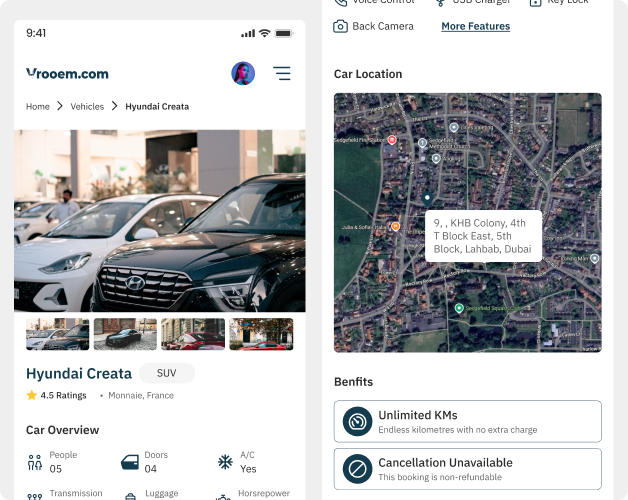Click the Vrooem.com logo
Viewport: 628px width, 500px height.
[67, 73]
